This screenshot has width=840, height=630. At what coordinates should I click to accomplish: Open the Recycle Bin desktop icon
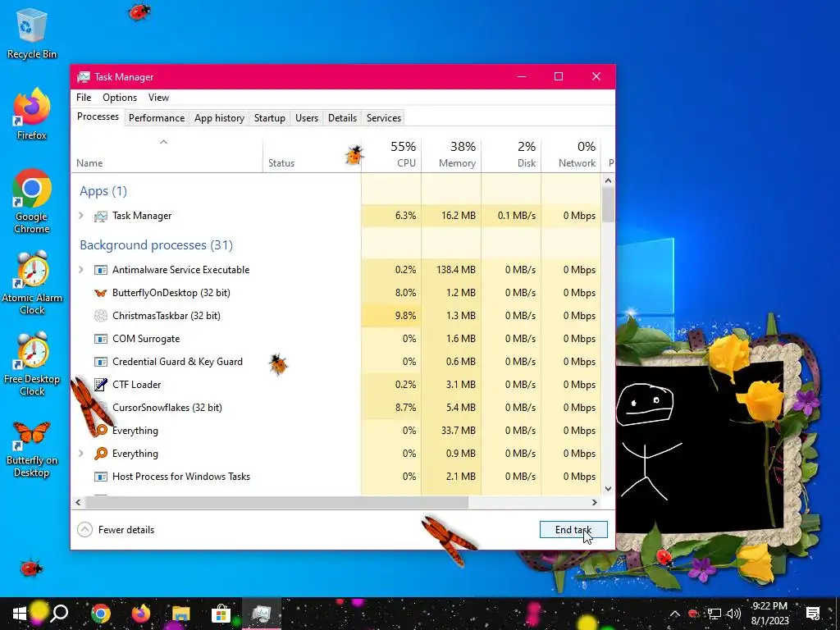click(x=32, y=35)
